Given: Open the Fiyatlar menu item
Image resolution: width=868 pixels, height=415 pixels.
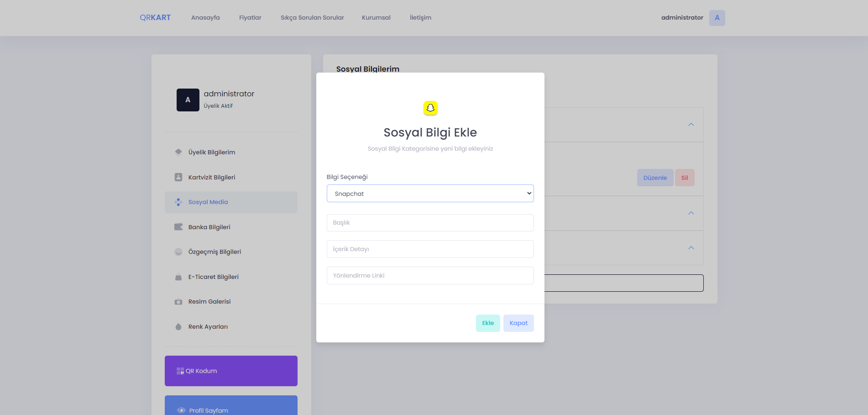Looking at the screenshot, I should pos(250,18).
